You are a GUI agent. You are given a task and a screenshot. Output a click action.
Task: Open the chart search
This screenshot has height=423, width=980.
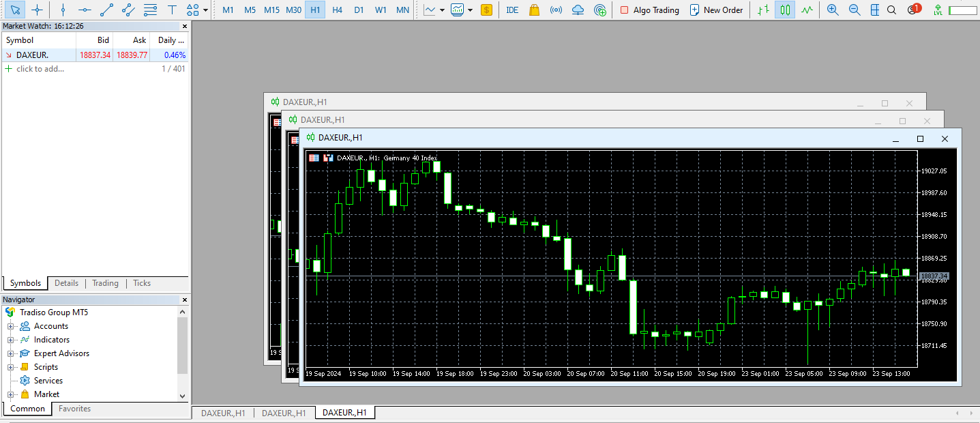click(891, 10)
